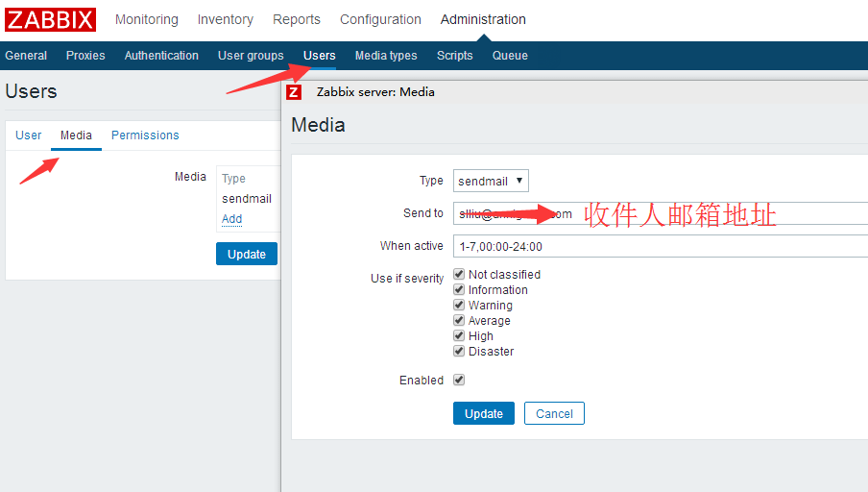Go to Media types submenu
This screenshot has height=492, width=868.
(x=386, y=56)
